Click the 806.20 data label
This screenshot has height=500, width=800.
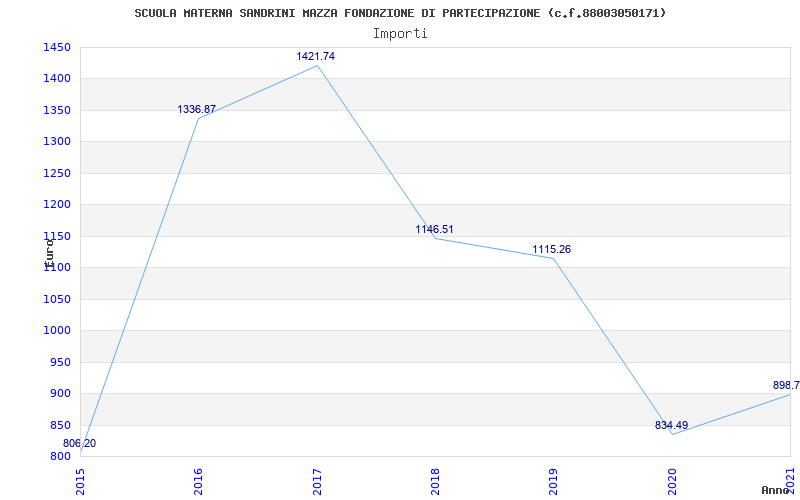point(79,443)
